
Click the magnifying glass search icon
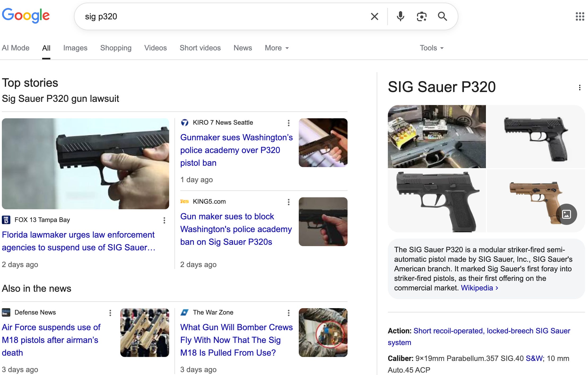pos(442,16)
